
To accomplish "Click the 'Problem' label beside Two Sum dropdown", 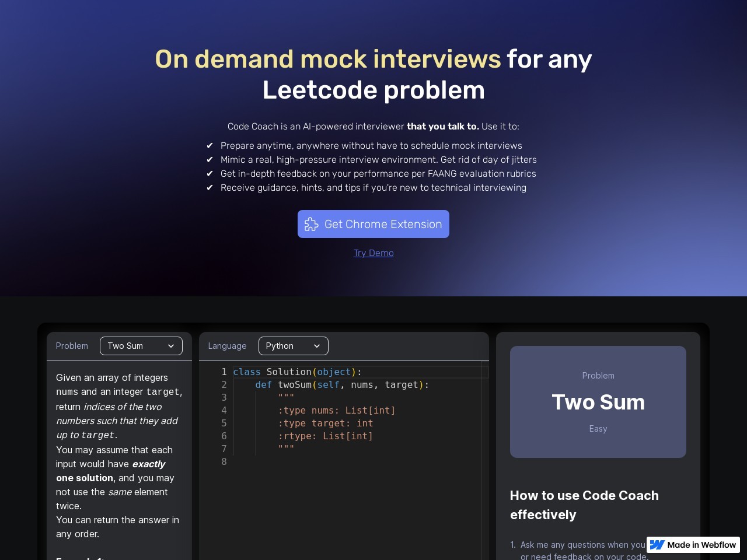I will click(x=72, y=346).
